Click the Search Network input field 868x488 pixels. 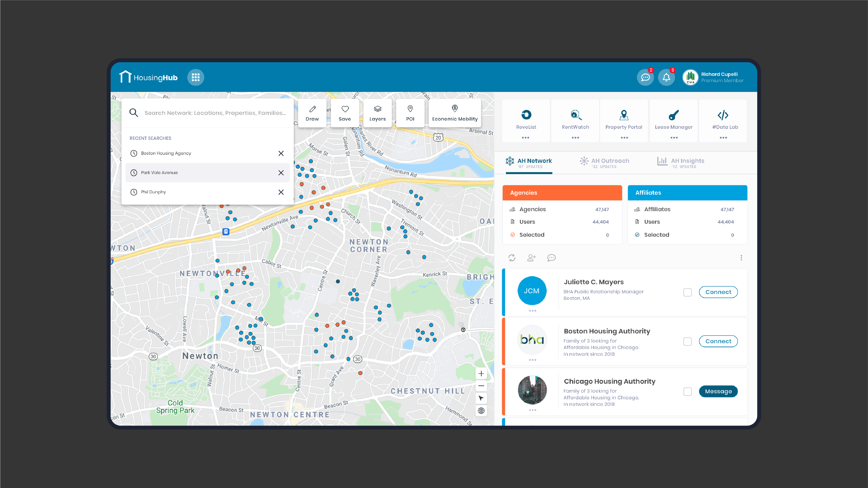coord(215,113)
